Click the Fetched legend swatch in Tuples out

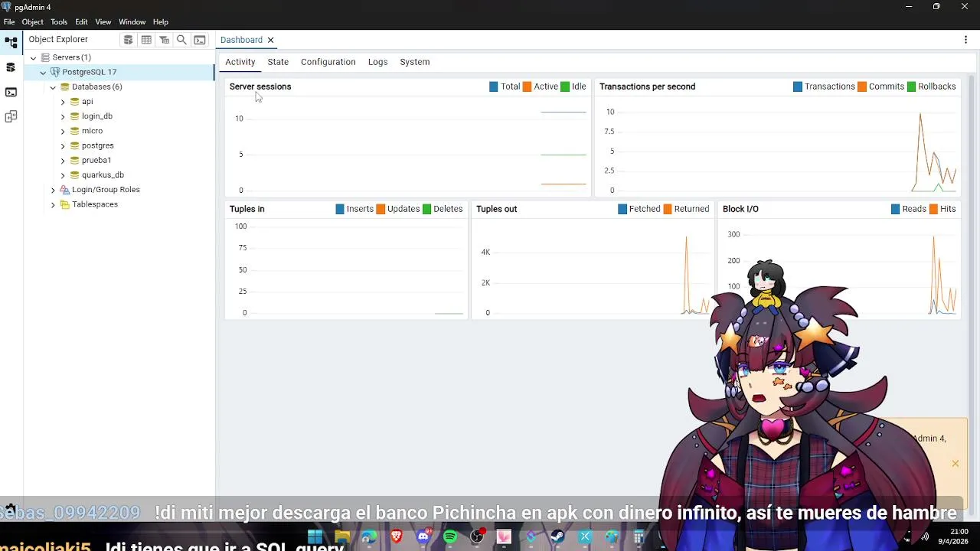coord(622,209)
